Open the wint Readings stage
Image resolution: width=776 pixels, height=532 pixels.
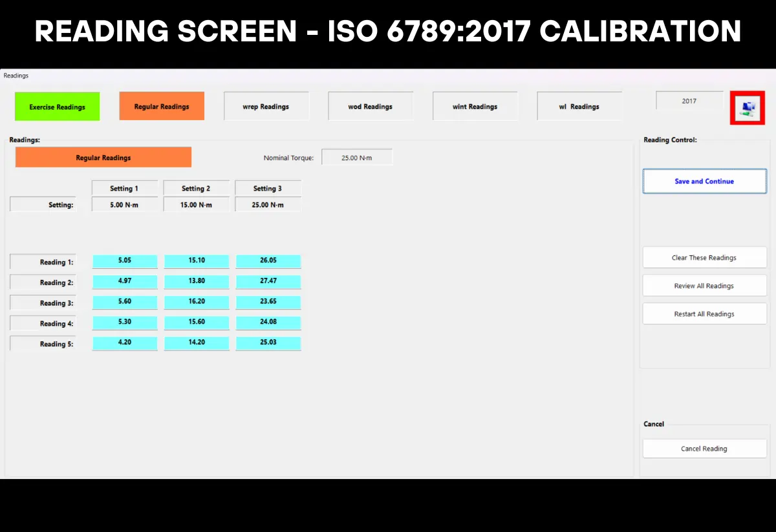475,105
